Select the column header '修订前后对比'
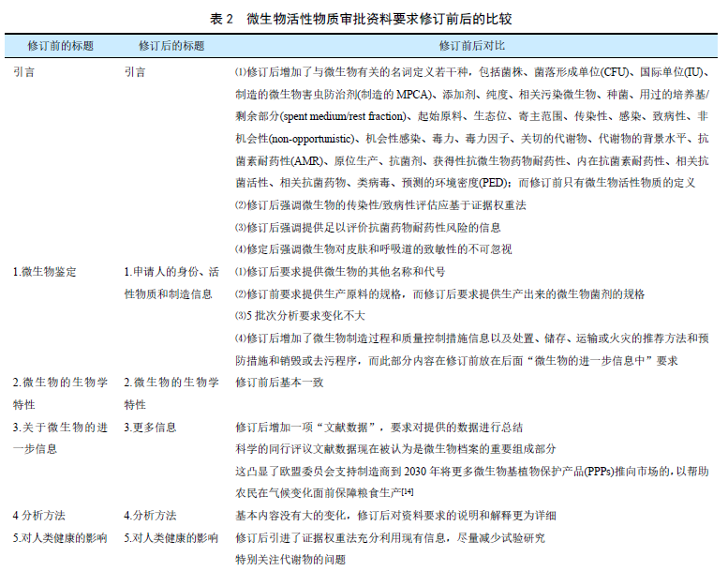Screen dimensions: 728x571 [x=471, y=46]
